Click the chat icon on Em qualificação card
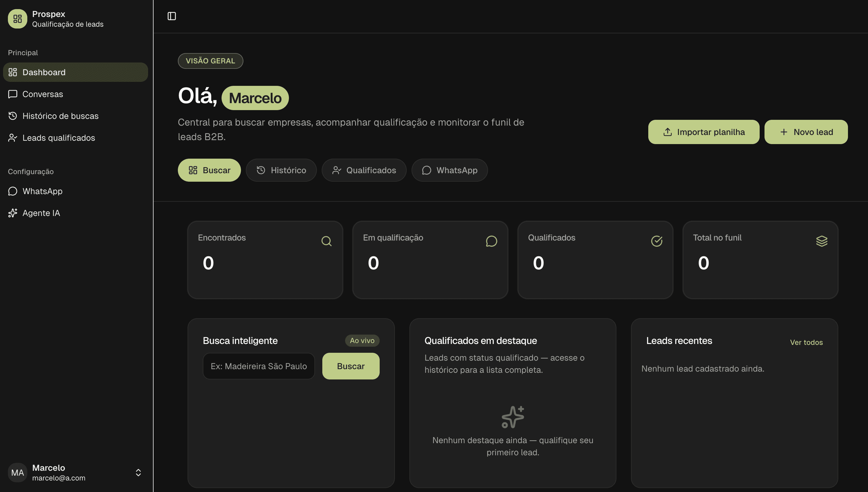Viewport: 868px width, 492px height. pos(491,241)
